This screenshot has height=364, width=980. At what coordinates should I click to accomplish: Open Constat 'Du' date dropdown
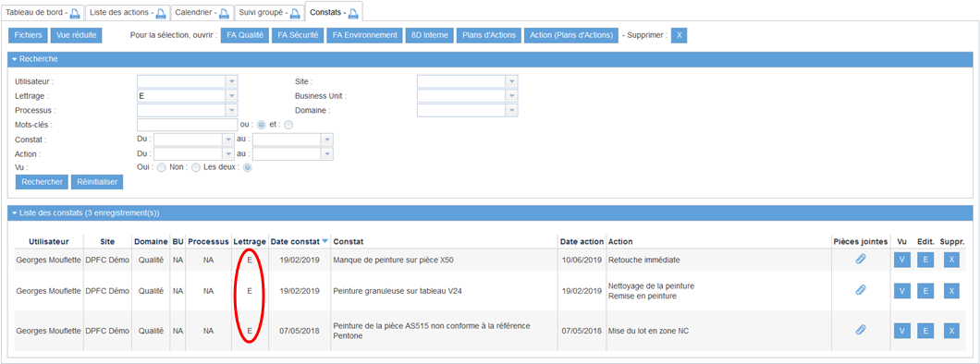[228, 140]
